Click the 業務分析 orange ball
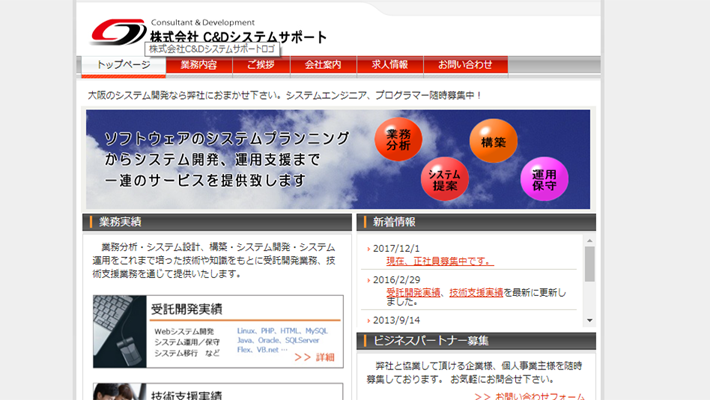Viewport: 710px width, 400px height. tap(398, 140)
